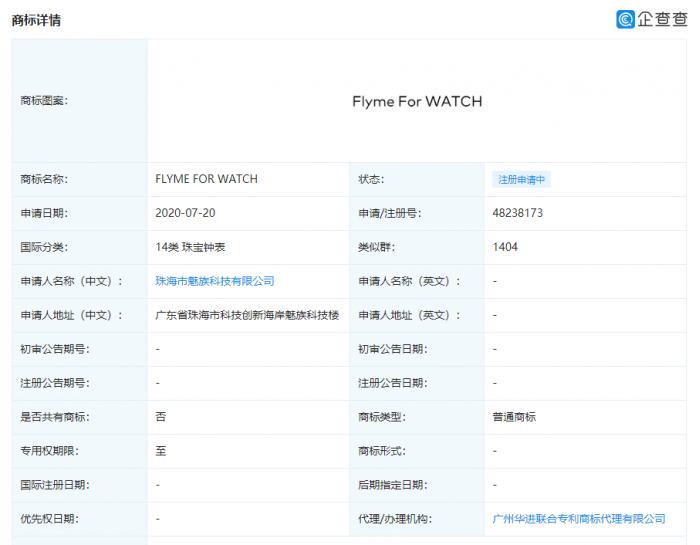The height and width of the screenshot is (545, 700).
Task: Click the 国际注册日期 label
Action: point(54,485)
